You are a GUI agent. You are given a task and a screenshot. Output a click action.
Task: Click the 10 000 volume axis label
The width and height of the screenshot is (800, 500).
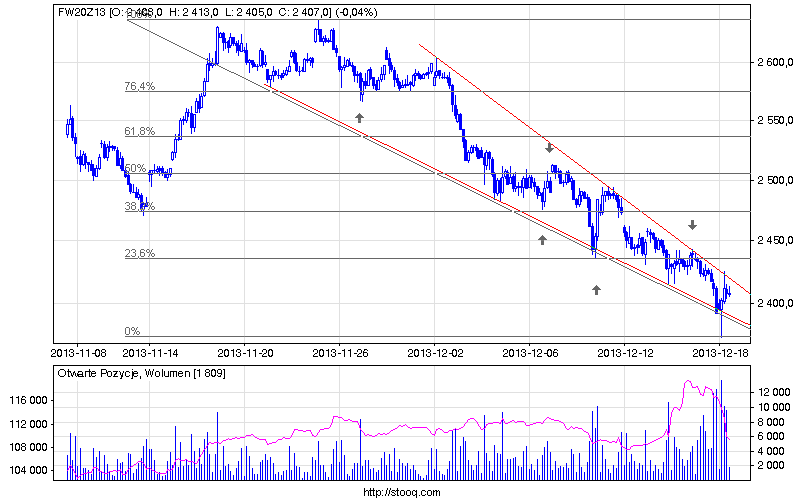click(x=774, y=407)
